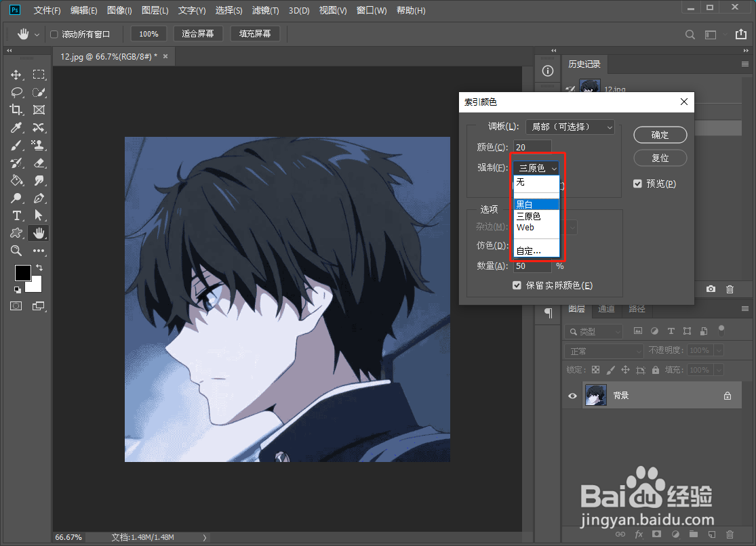The image size is (756, 546).
Task: Click the OK button in dialog
Action: (660, 135)
